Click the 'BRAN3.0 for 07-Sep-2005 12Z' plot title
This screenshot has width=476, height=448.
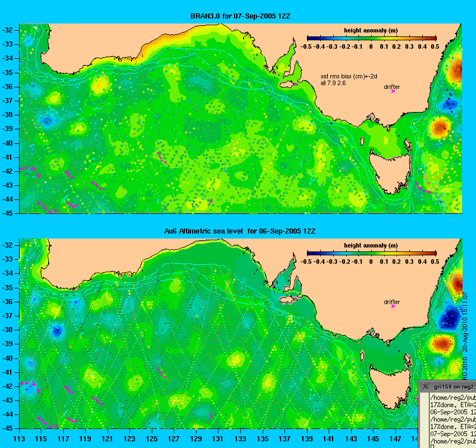coord(240,16)
